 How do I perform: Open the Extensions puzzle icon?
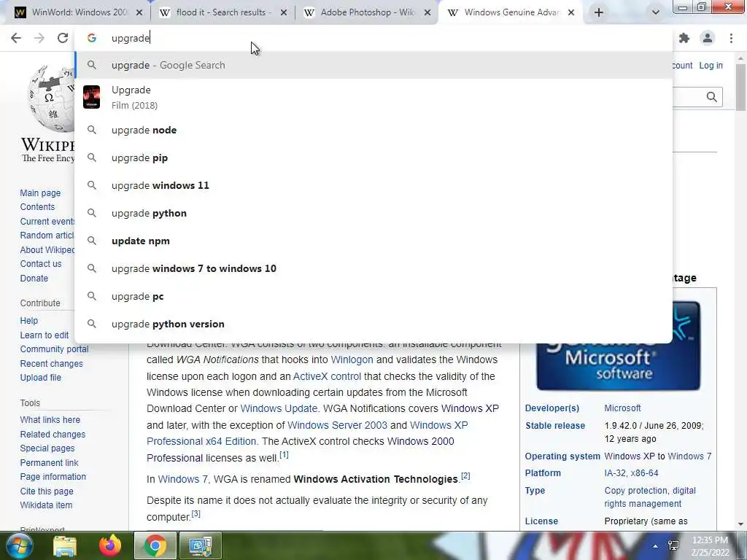pos(684,38)
